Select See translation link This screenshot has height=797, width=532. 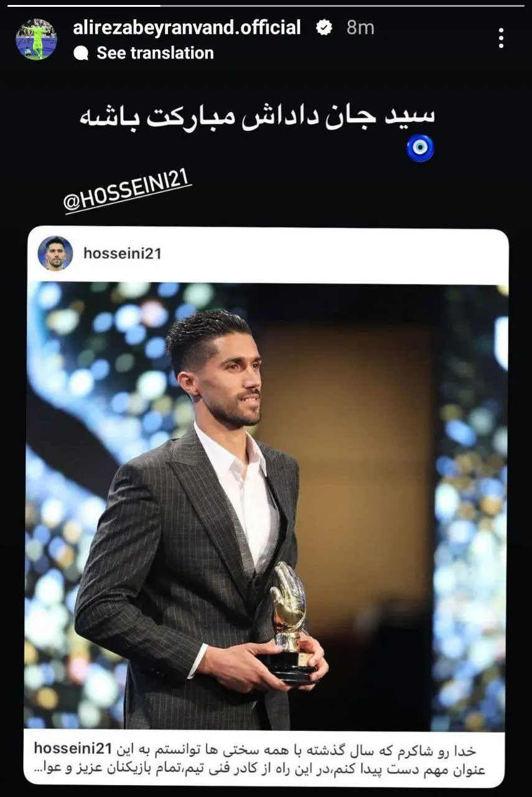coord(155,53)
